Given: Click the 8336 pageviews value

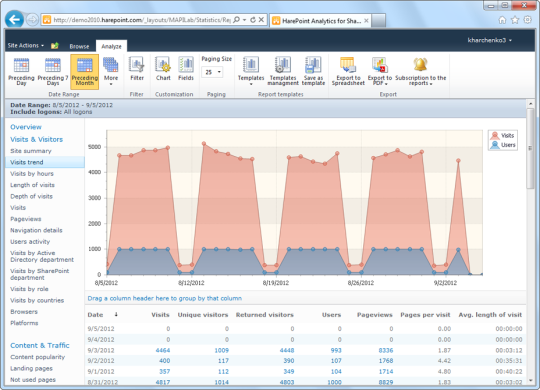Looking at the screenshot, I should (x=386, y=350).
